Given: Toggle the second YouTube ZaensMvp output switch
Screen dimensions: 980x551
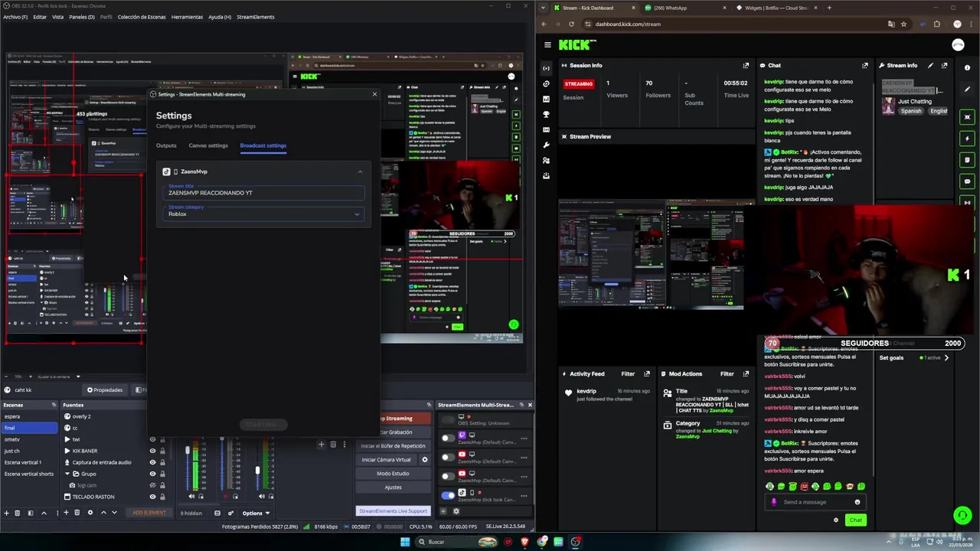Looking at the screenshot, I should click(448, 476).
